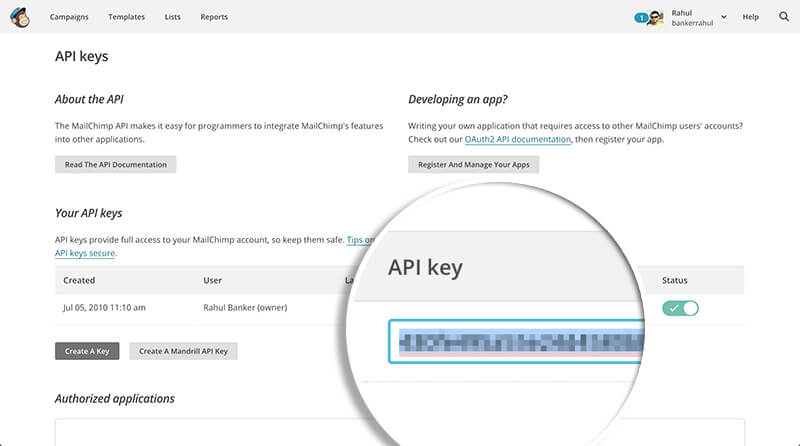Select the Rahul Banker (owner) cell

tap(245, 308)
